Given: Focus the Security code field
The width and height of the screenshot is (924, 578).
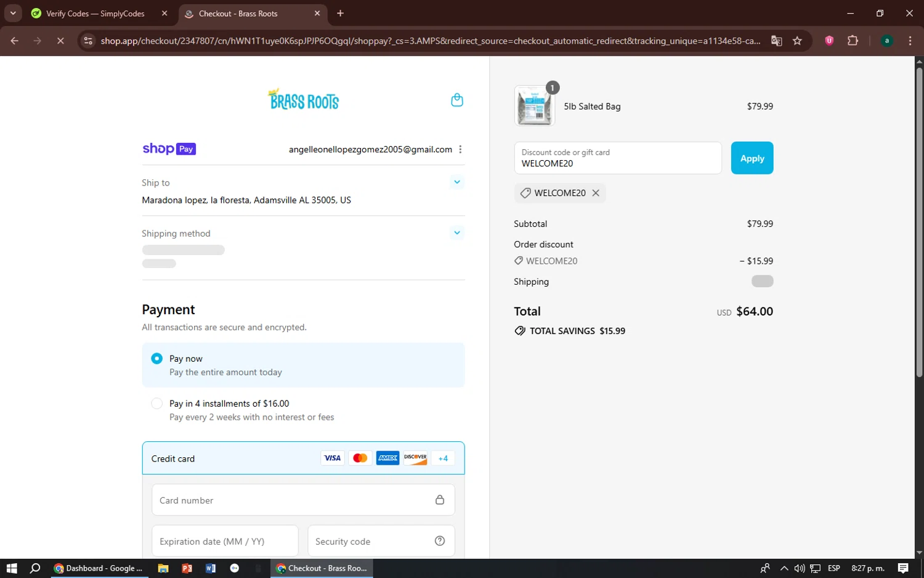Looking at the screenshot, I should click(x=381, y=541).
